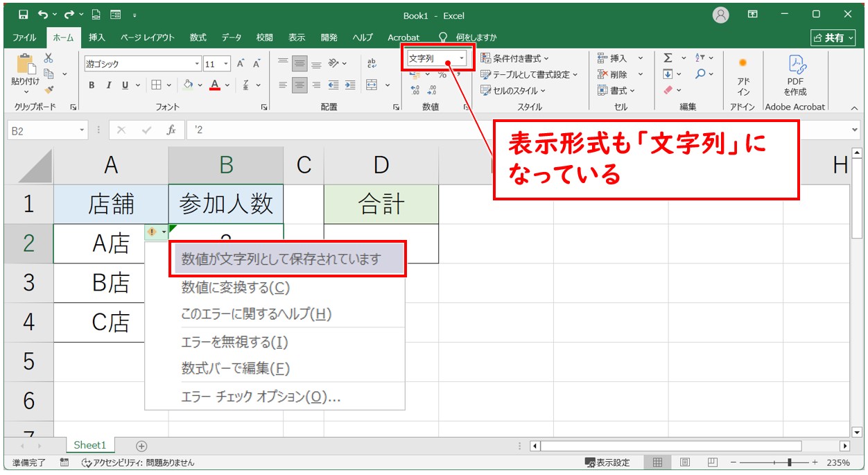Toggle Bold formatting
The width and height of the screenshot is (868, 475).
coord(92,85)
